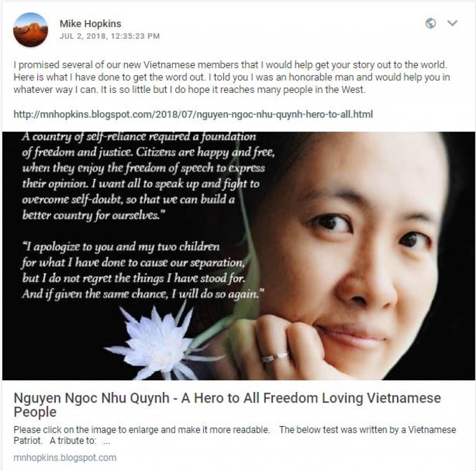
Task: Click the post body text beginning 'I promised several'
Action: click(231, 77)
